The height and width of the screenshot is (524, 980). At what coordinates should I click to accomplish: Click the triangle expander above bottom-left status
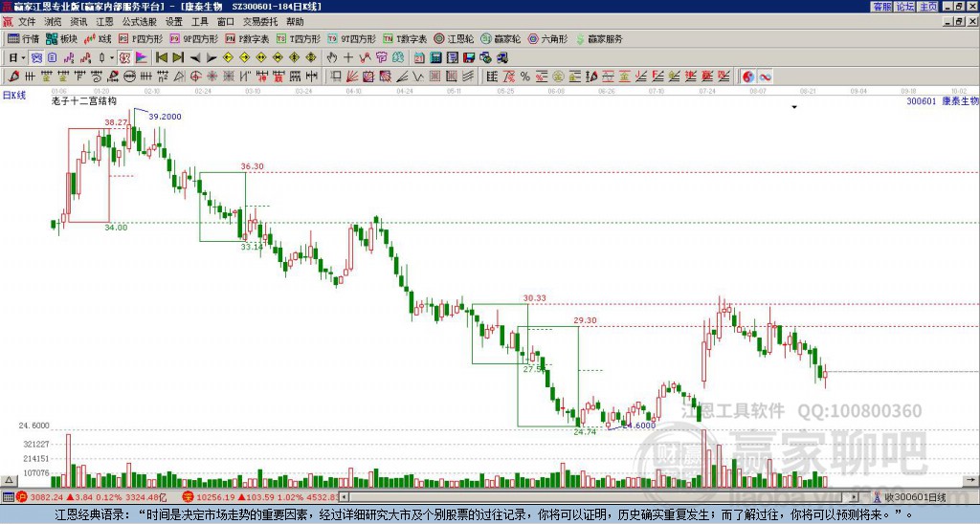tap(8, 481)
